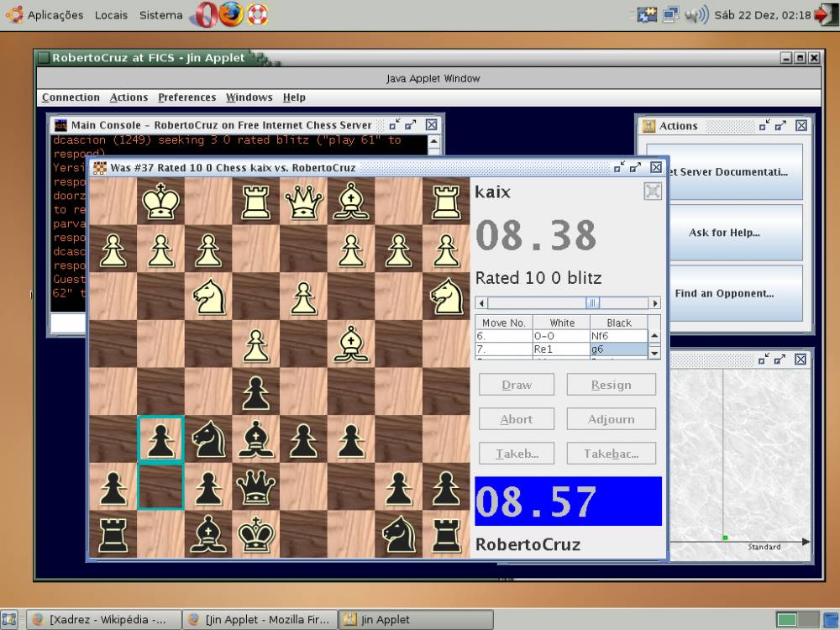
Task: Select move Re1 in the move table
Action: [x=561, y=349]
